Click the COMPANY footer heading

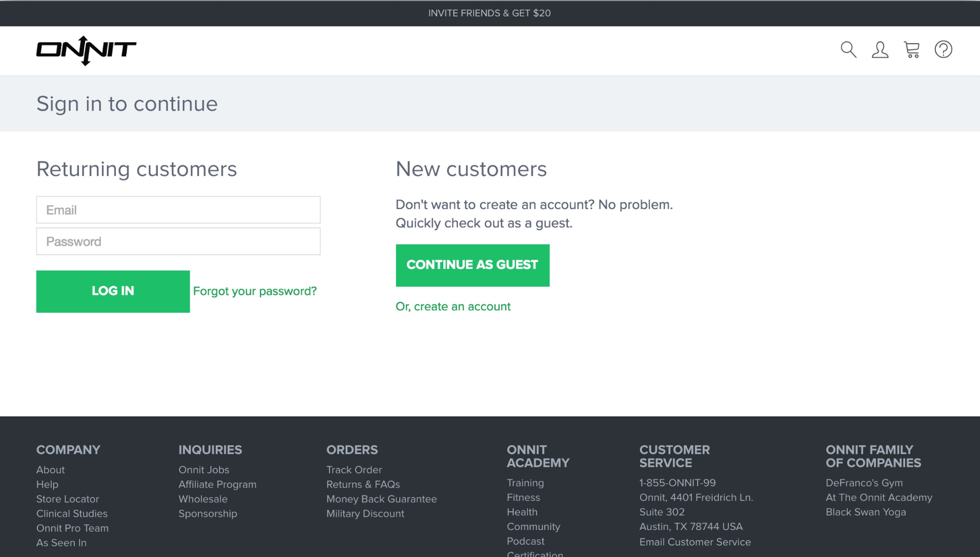[69, 450]
